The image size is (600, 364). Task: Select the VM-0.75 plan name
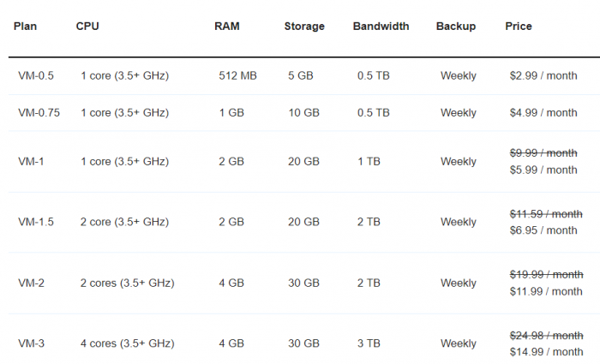(x=39, y=112)
